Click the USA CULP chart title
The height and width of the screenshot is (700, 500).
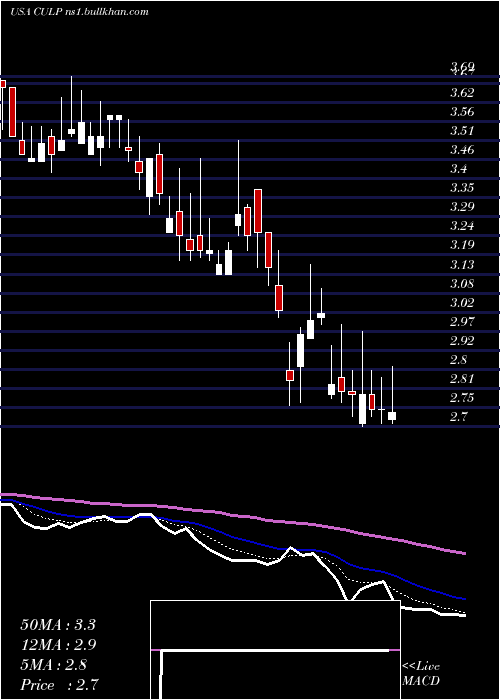[x=79, y=12]
